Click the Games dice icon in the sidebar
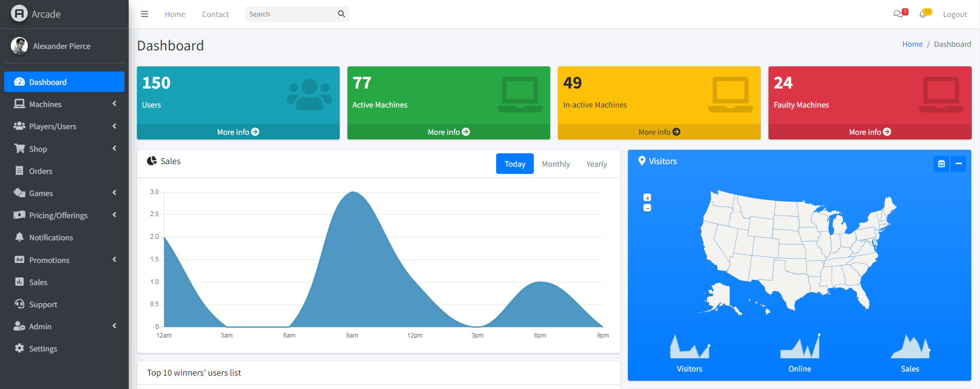This screenshot has width=980, height=389. (20, 193)
